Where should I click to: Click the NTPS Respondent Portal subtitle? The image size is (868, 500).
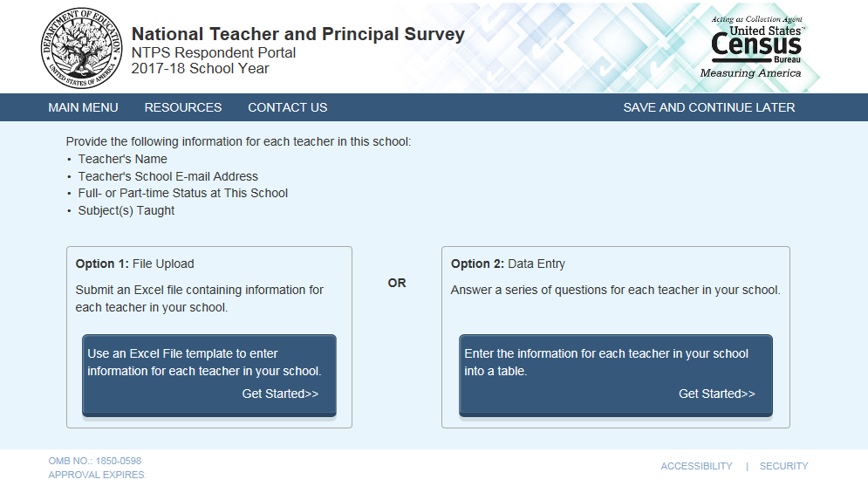pos(214,52)
